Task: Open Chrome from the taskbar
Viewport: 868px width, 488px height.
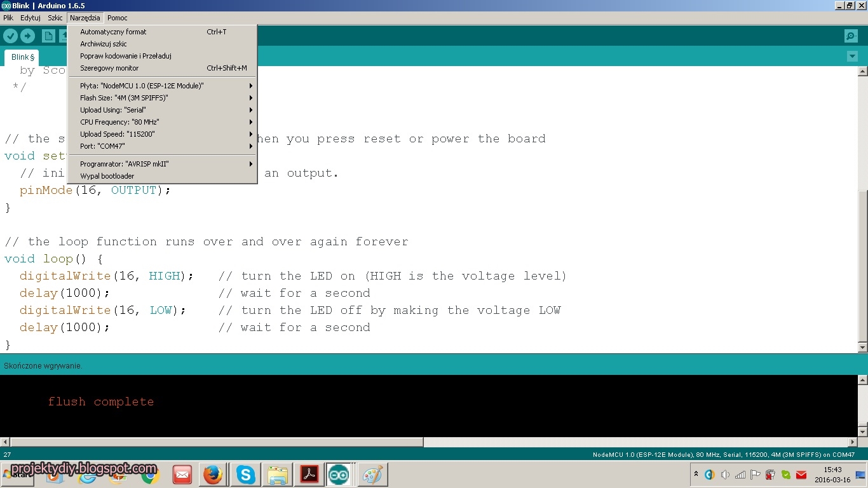Action: (151, 475)
